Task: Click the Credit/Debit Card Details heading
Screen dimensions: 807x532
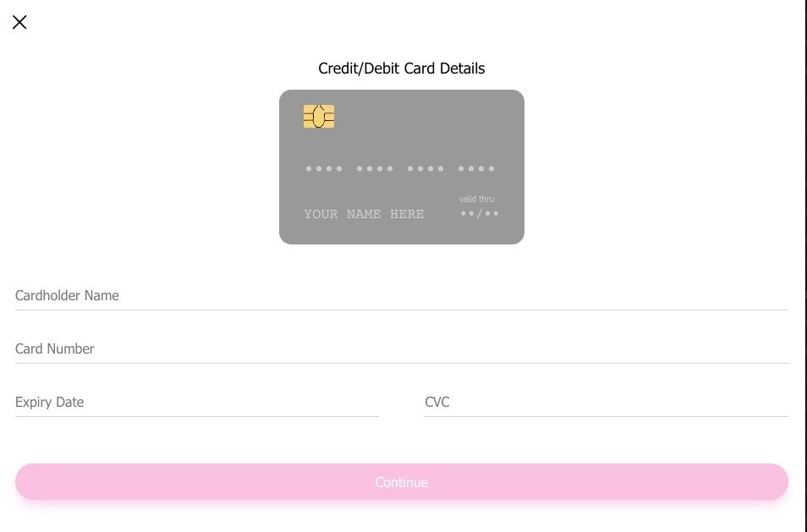Action: pos(402,69)
